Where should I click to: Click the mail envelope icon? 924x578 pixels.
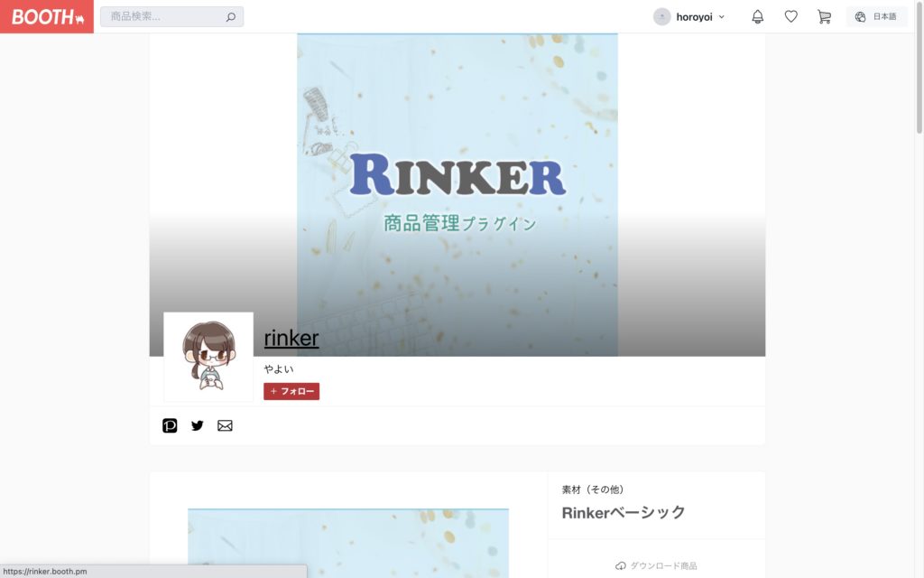pyautogui.click(x=225, y=425)
